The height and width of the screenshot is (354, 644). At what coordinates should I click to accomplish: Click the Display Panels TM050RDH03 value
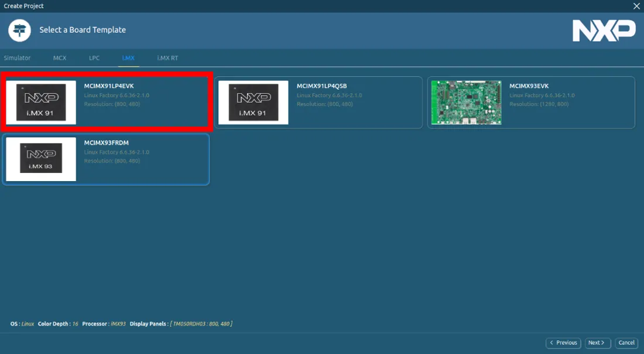coord(201,324)
